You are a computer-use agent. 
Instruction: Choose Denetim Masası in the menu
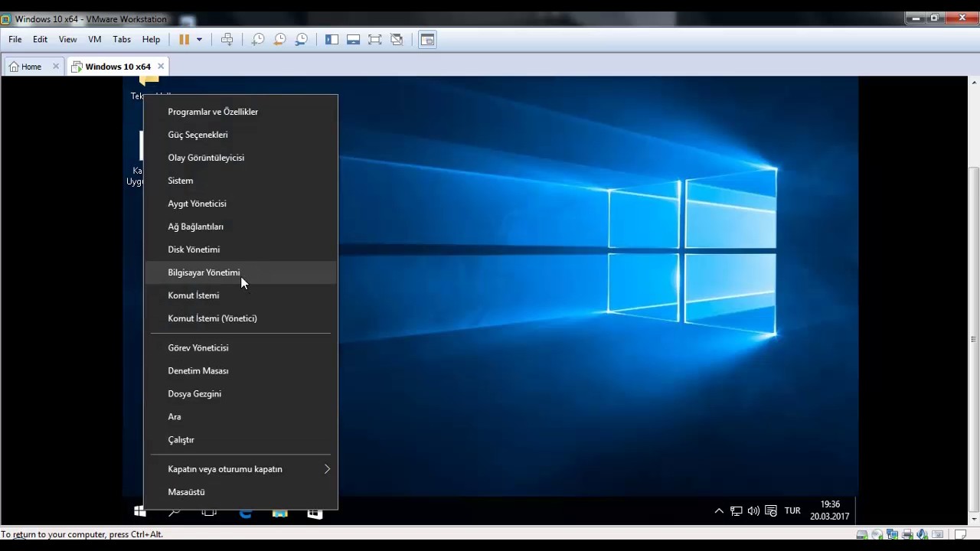pyautogui.click(x=240, y=370)
